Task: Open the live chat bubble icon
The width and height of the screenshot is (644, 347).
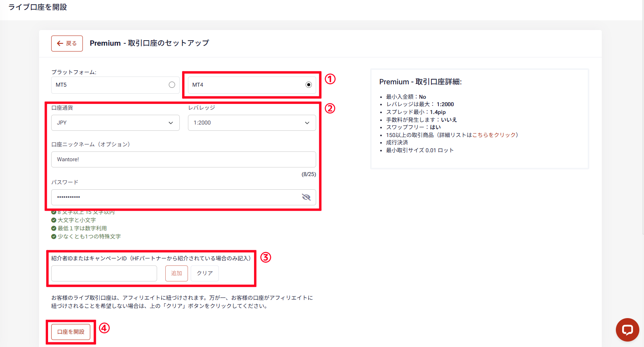Action: [x=628, y=330]
